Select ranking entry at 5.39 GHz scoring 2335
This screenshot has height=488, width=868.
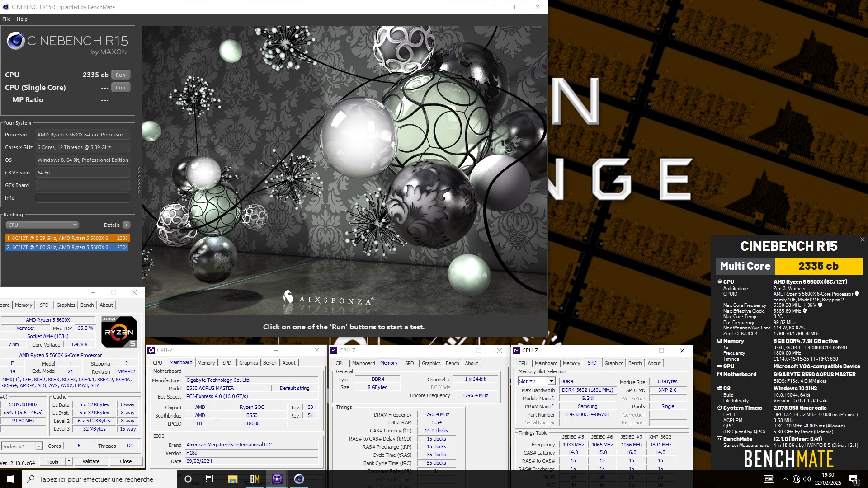tap(67, 238)
